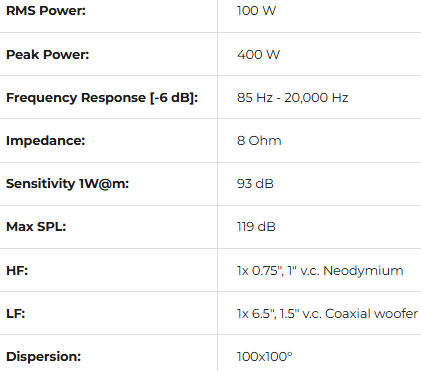This screenshot has height=371, width=421.
Task: Click the 85 Hz - 20,000 Hz value
Action: tap(293, 98)
